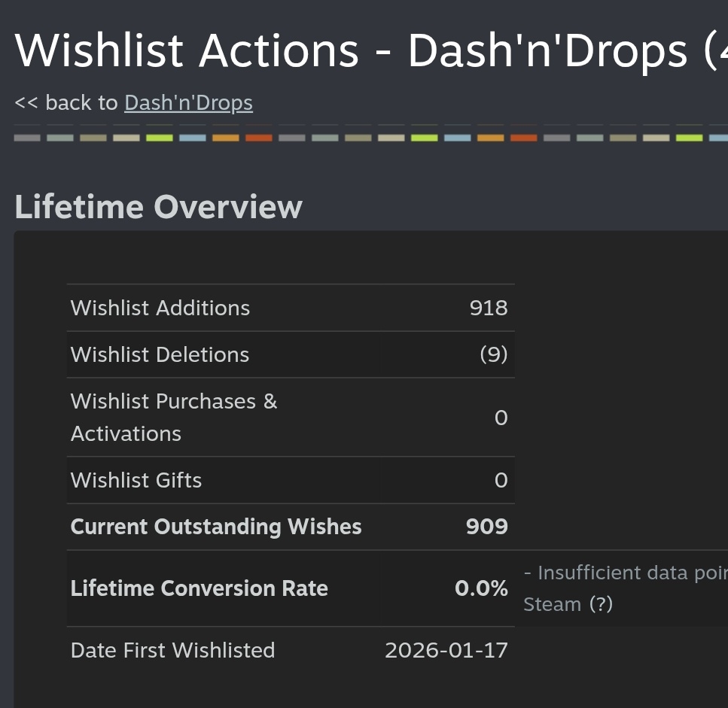The image size is (728, 708).
Task: Click the 918 wishlist additions value
Action: (x=489, y=308)
